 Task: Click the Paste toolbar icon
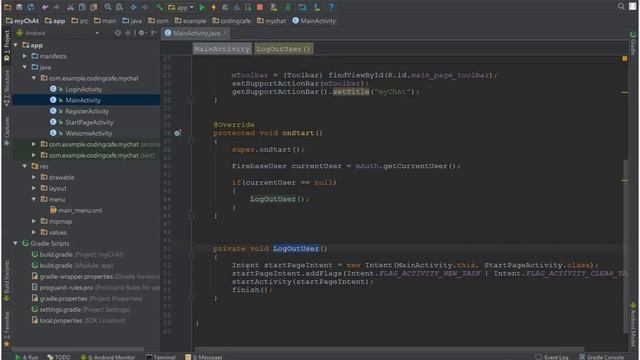[93, 7]
